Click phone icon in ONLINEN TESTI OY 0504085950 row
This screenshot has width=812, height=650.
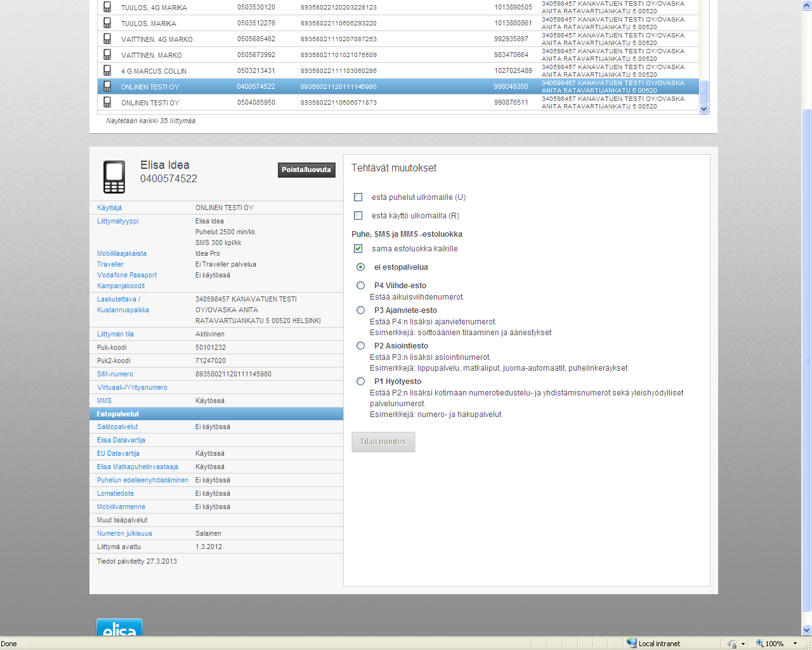[107, 102]
